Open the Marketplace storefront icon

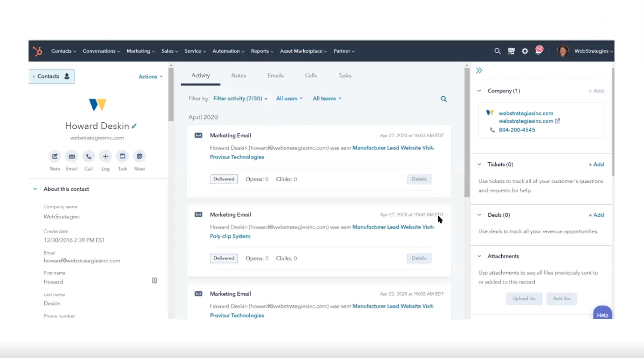[511, 51]
